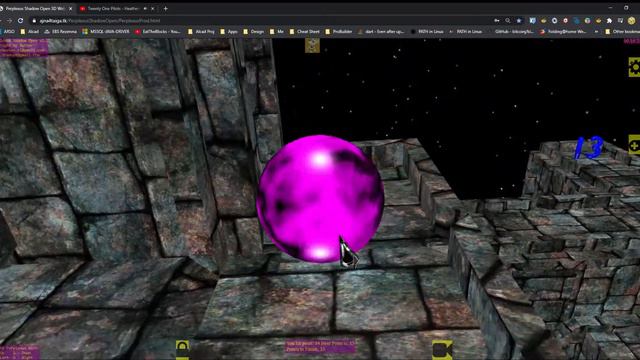Restore down the browser window
The width and height of the screenshot is (640, 360).
tap(626, 7)
